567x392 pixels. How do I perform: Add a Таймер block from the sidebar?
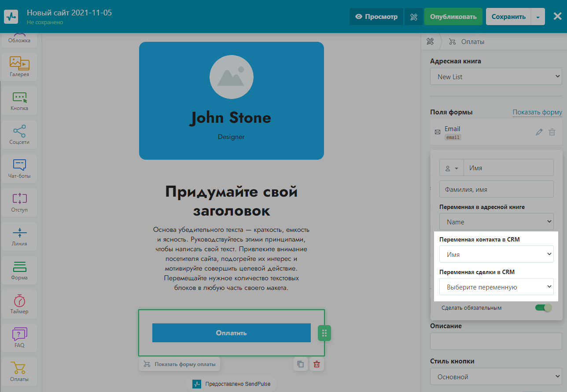click(x=19, y=304)
